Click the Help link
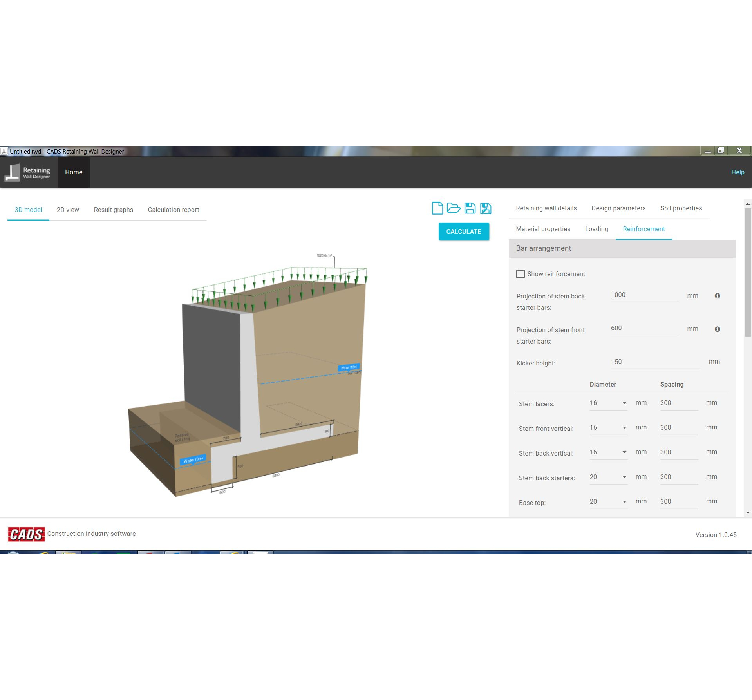 point(738,172)
